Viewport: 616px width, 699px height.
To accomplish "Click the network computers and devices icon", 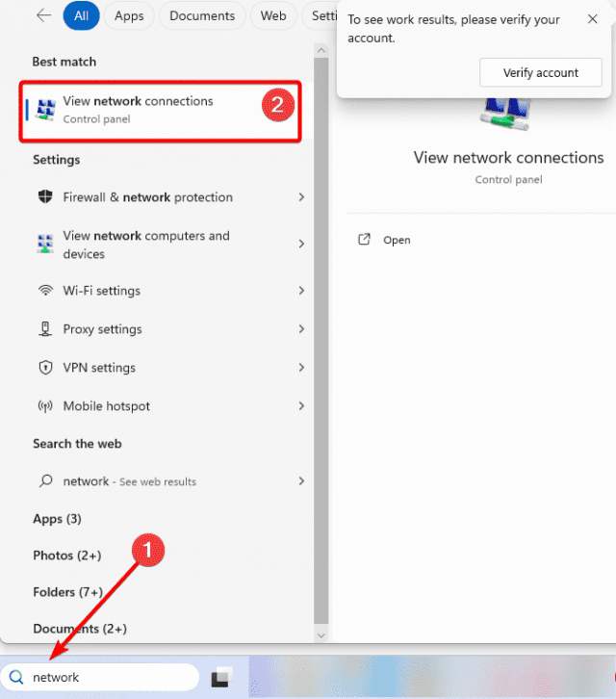I will coord(45,244).
